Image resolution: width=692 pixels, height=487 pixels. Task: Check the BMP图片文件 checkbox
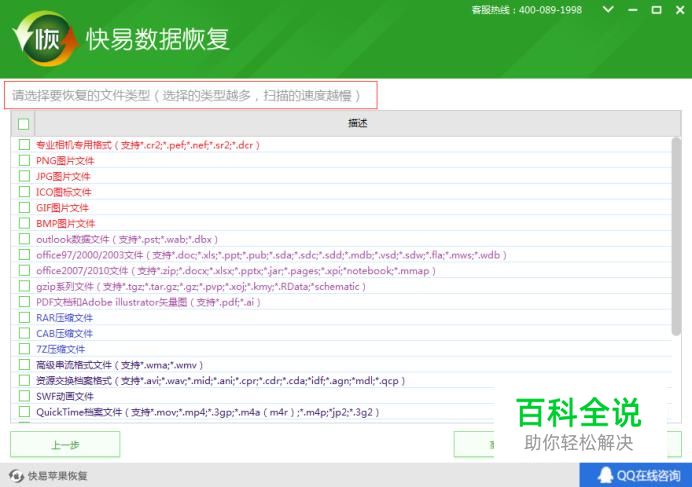(x=24, y=223)
